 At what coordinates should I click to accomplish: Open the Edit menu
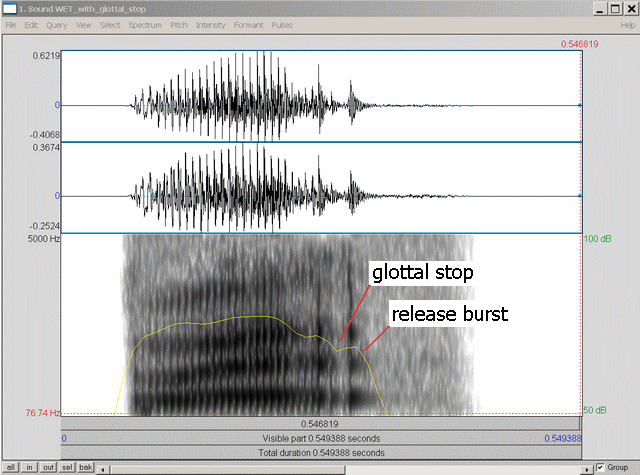pyautogui.click(x=31, y=24)
